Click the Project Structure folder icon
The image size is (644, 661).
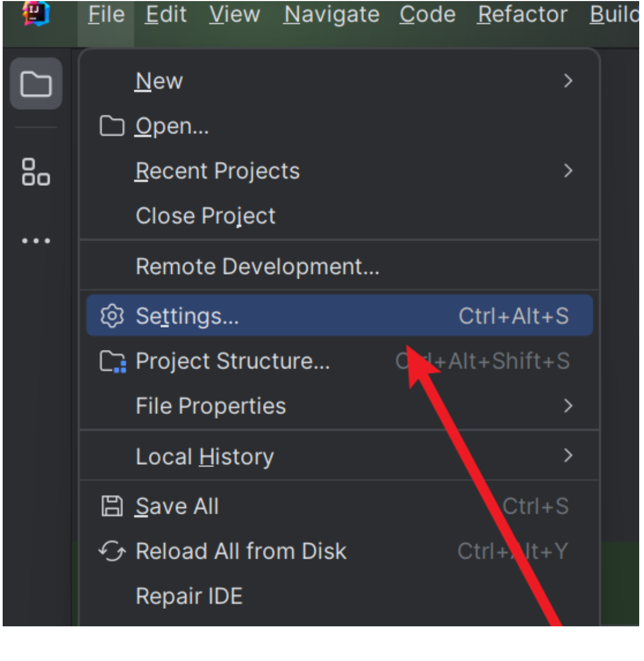pyautogui.click(x=113, y=361)
